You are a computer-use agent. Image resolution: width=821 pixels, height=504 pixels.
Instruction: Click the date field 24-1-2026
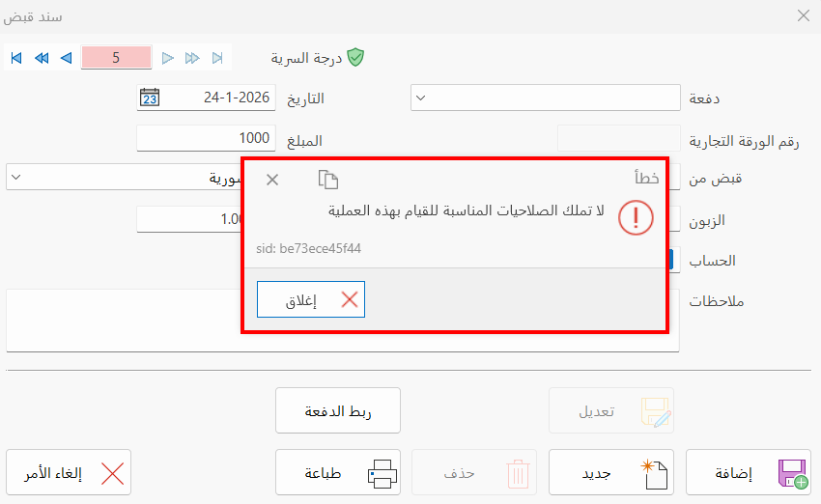point(206,98)
